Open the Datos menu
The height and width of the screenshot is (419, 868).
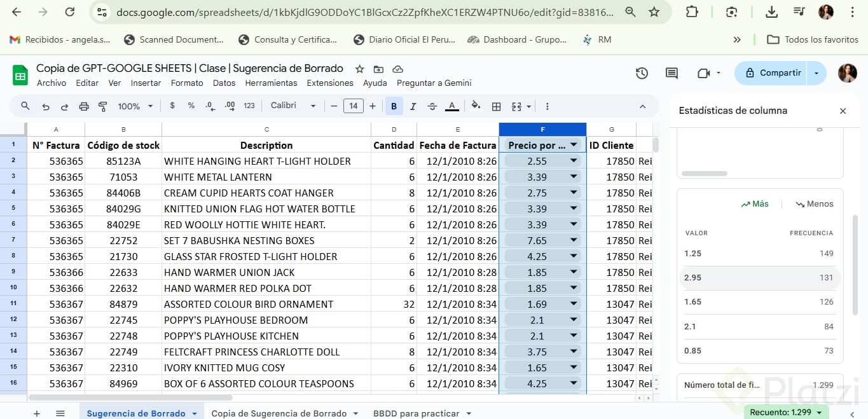tap(224, 83)
